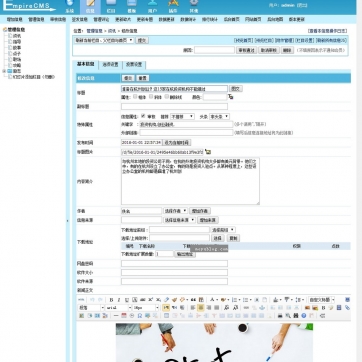
Task: Click the editor help icon
Action: point(304,315)
